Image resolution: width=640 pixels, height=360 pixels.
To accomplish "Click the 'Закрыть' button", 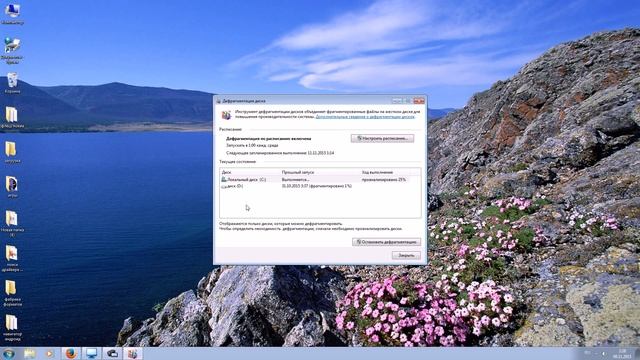I will tap(406, 255).
